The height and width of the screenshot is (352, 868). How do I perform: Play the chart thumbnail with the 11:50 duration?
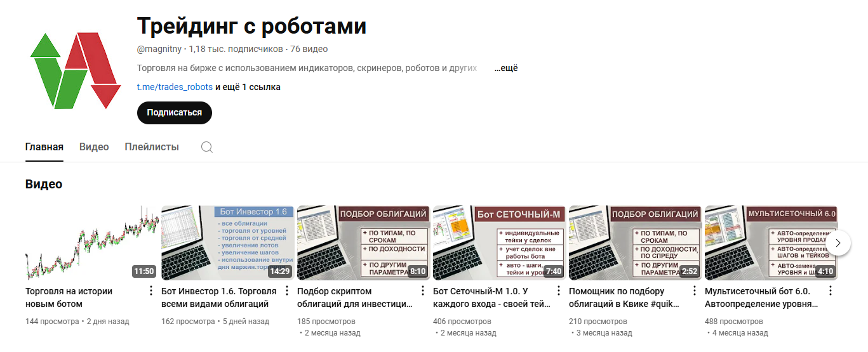tap(91, 243)
